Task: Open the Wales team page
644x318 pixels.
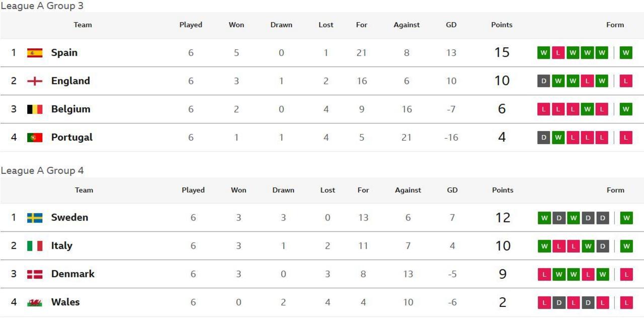Action: pyautogui.click(x=65, y=302)
